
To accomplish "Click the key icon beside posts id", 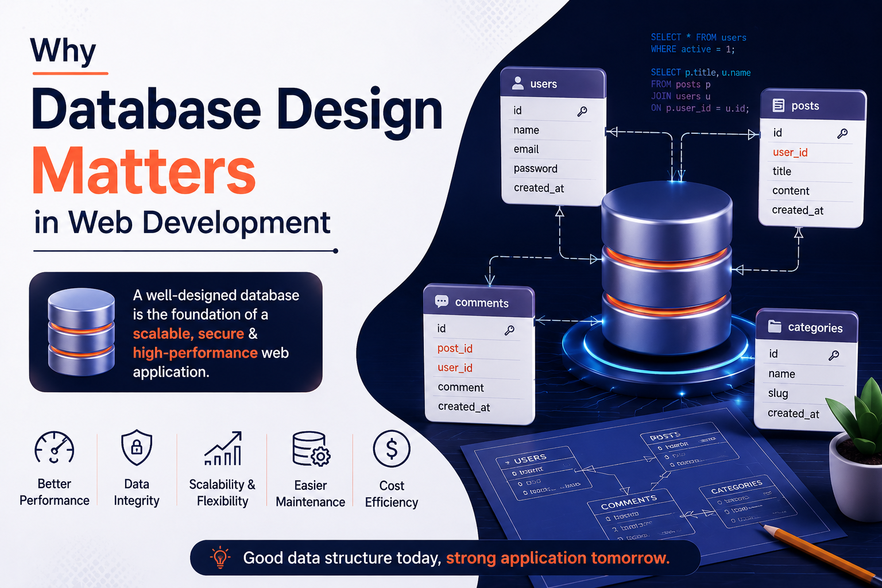I will [842, 134].
